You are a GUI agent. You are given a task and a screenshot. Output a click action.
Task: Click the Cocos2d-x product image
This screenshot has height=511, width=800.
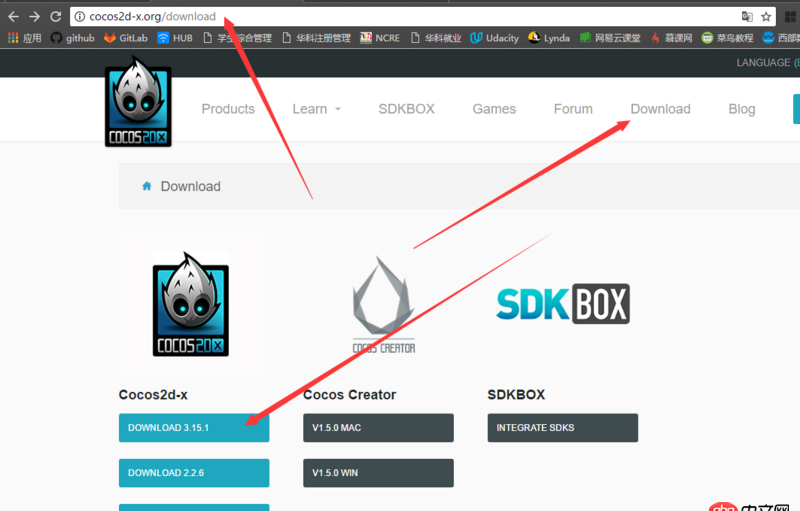(191, 304)
